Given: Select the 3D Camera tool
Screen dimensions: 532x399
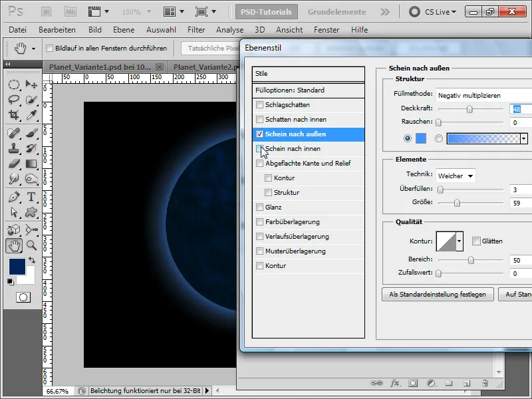Looking at the screenshot, I should [31, 229].
